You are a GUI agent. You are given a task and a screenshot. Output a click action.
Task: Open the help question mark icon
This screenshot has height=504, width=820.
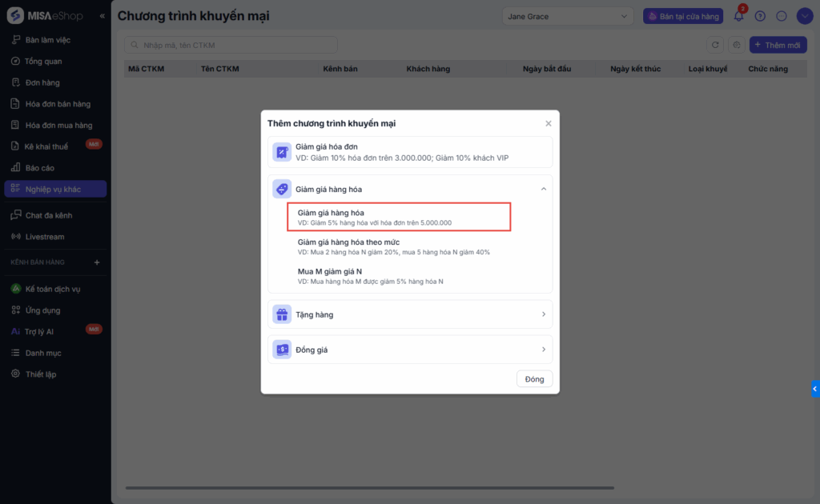coord(760,16)
